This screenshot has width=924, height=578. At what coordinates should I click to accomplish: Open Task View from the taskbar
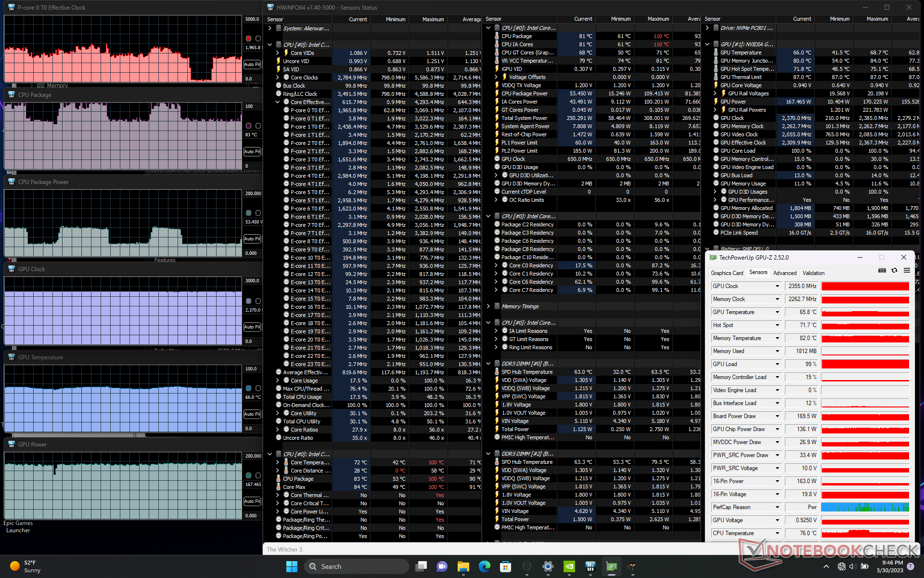pos(422,566)
